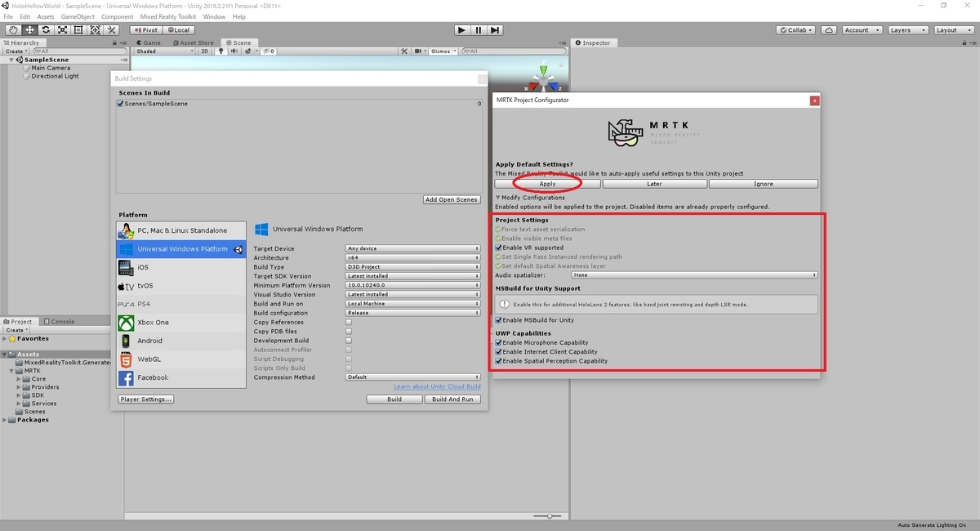
Task: Toggle Enable MSBuild for Unity checkbox
Action: pyautogui.click(x=499, y=320)
